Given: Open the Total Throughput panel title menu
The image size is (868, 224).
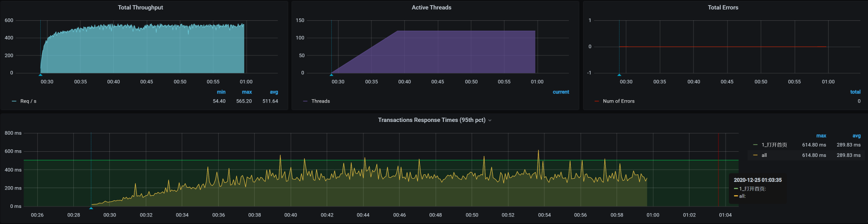Looking at the screenshot, I should point(140,8).
